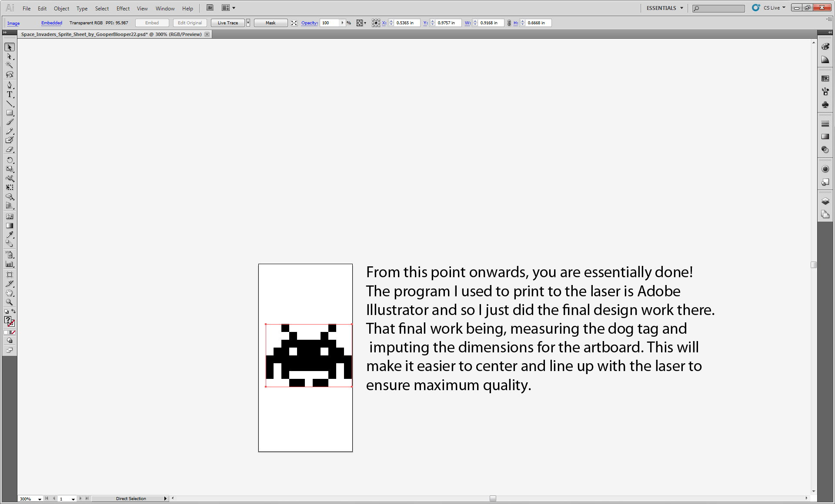Toggle Constrain Width and Height Proportions link

pos(509,23)
